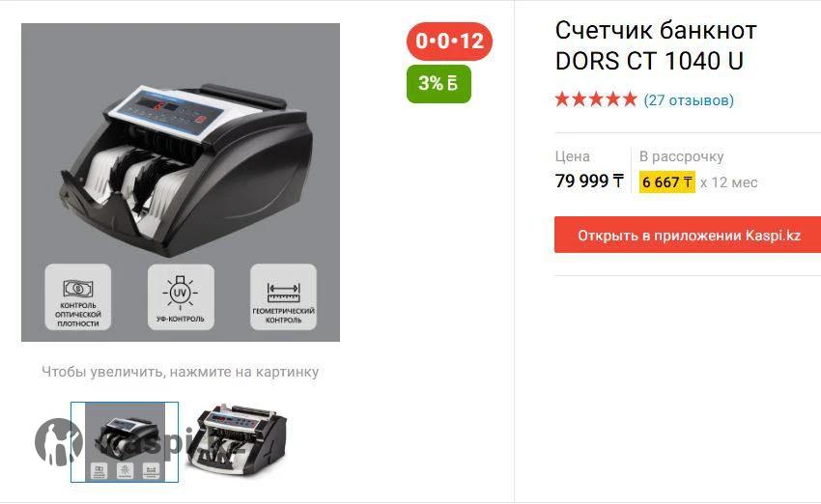Click the yellow 6 667 ₸ installment price
Screen dimensions: 821x504
coord(667,182)
